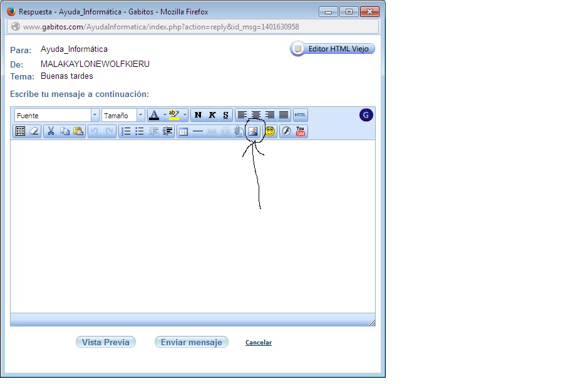Viewport: 588px width, 384px height.
Task: Click the MALAKAYLONEWOLFKIERU sender name
Action: [x=95, y=64]
